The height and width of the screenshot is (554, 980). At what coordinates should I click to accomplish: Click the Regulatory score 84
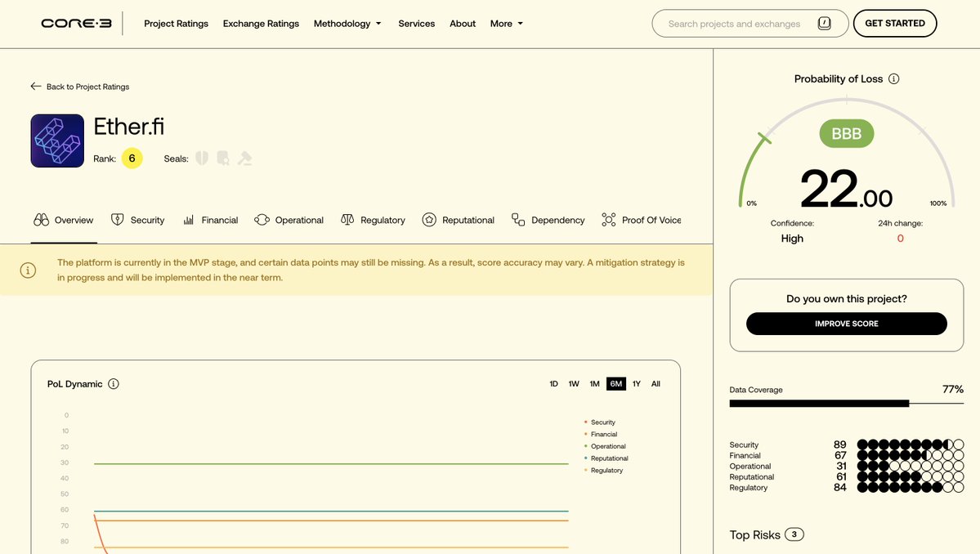pos(840,487)
